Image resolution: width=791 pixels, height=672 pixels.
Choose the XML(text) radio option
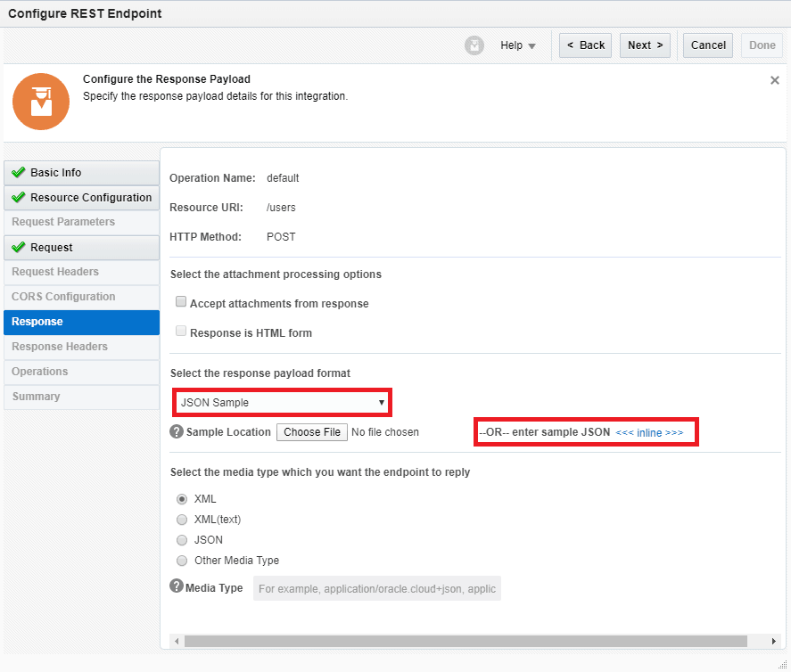tap(182, 520)
